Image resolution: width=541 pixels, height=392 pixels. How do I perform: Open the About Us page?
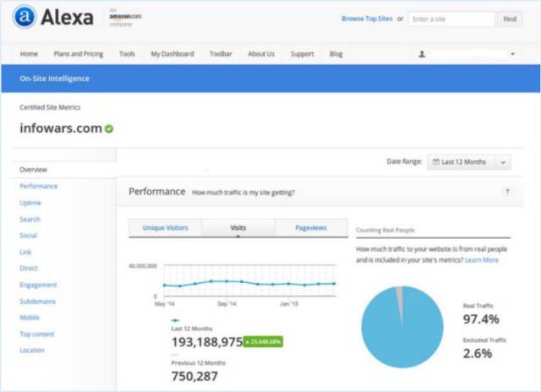coord(261,54)
